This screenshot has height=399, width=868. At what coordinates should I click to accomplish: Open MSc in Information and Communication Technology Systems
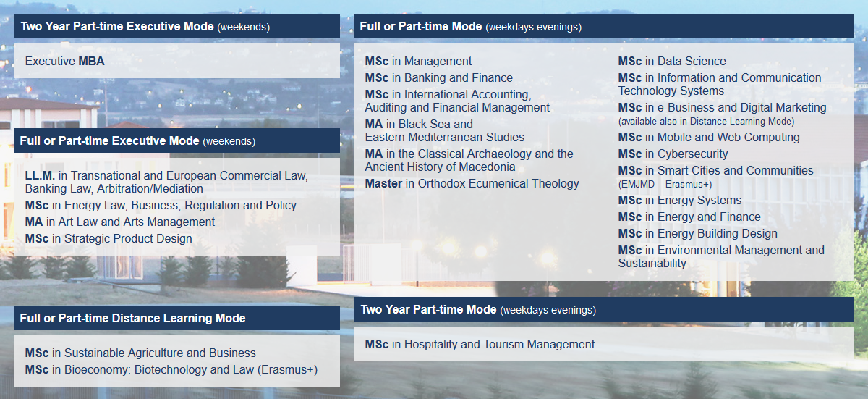pyautogui.click(x=720, y=84)
